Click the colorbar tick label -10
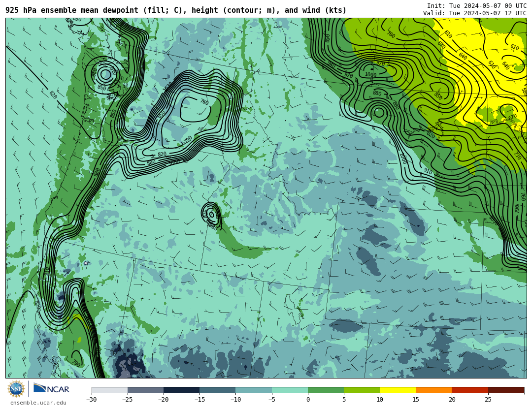The image size is (532, 409). coord(235,400)
